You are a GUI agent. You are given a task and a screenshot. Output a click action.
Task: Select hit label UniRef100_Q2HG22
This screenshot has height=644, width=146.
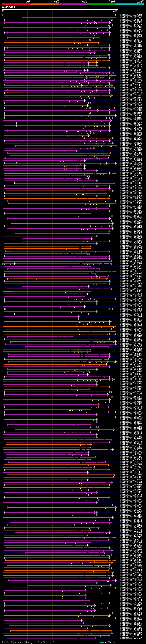(x=131, y=67)
